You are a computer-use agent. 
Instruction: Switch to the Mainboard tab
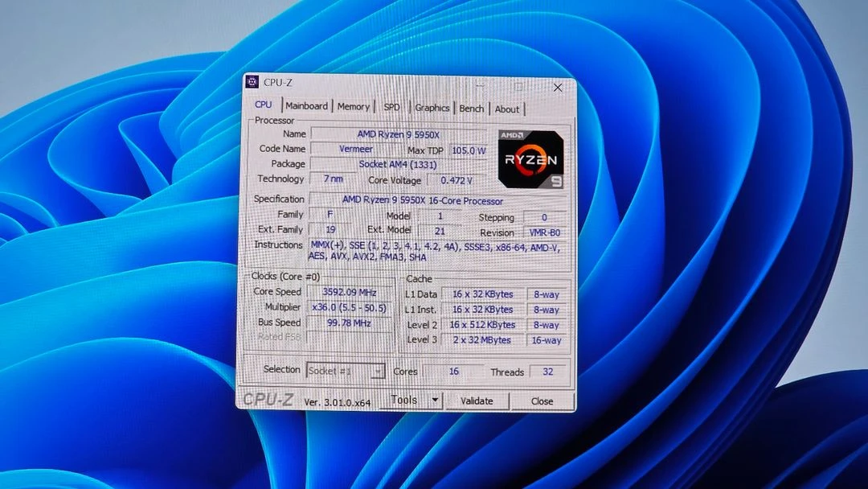tap(306, 106)
